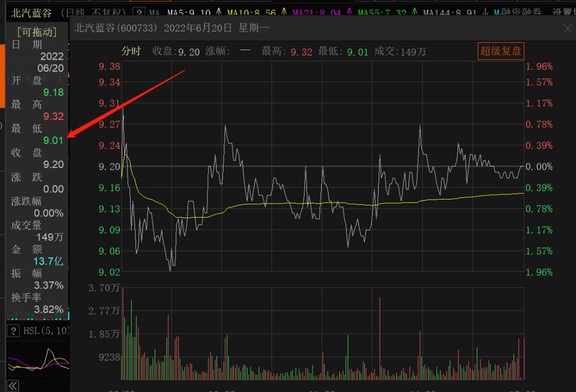576x392 pixels.
Task: Select the 开盘 value 9.18 in the side panel
Action: tap(53, 92)
